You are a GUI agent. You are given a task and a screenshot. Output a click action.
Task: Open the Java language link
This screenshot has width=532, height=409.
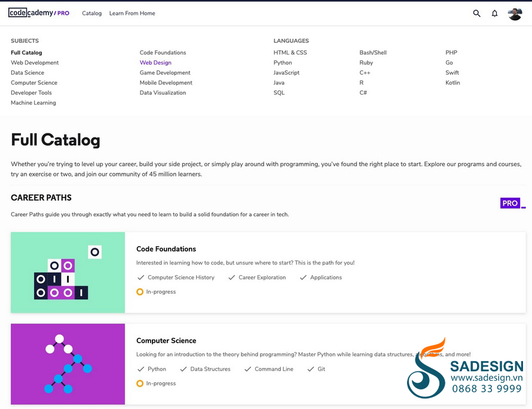[x=279, y=83]
